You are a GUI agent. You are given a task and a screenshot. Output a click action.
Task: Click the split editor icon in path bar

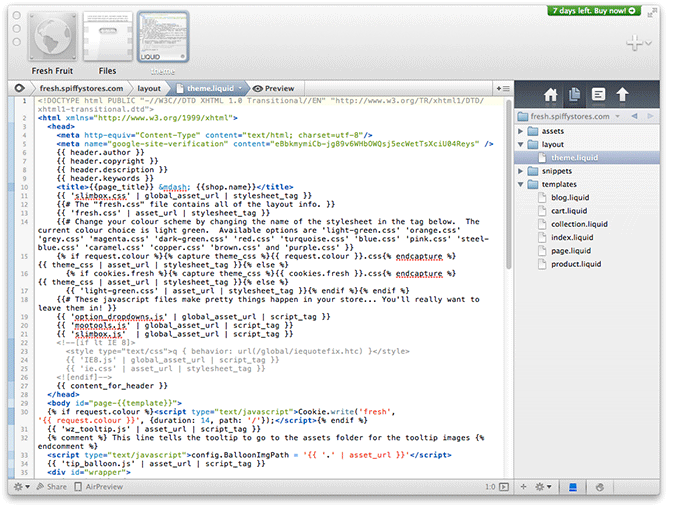(503, 89)
